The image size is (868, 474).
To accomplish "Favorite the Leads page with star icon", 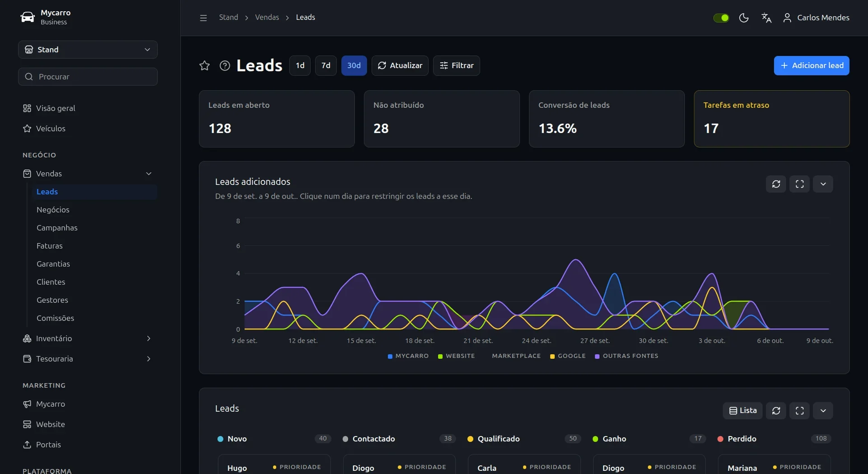I will pos(205,66).
